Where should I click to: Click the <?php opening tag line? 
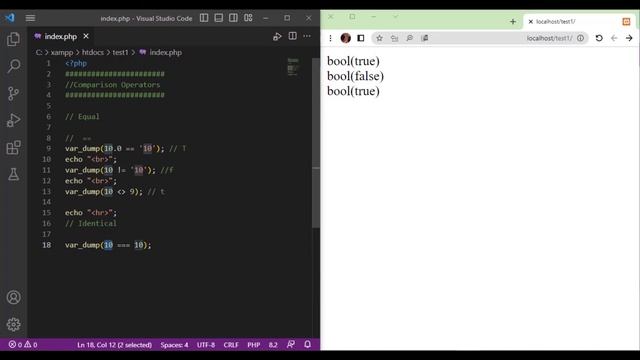[76, 63]
